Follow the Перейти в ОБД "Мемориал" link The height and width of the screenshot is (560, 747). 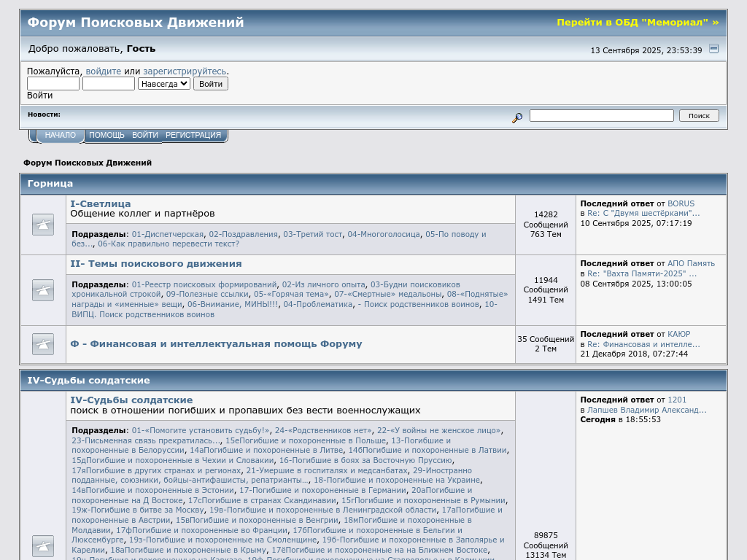(638, 23)
